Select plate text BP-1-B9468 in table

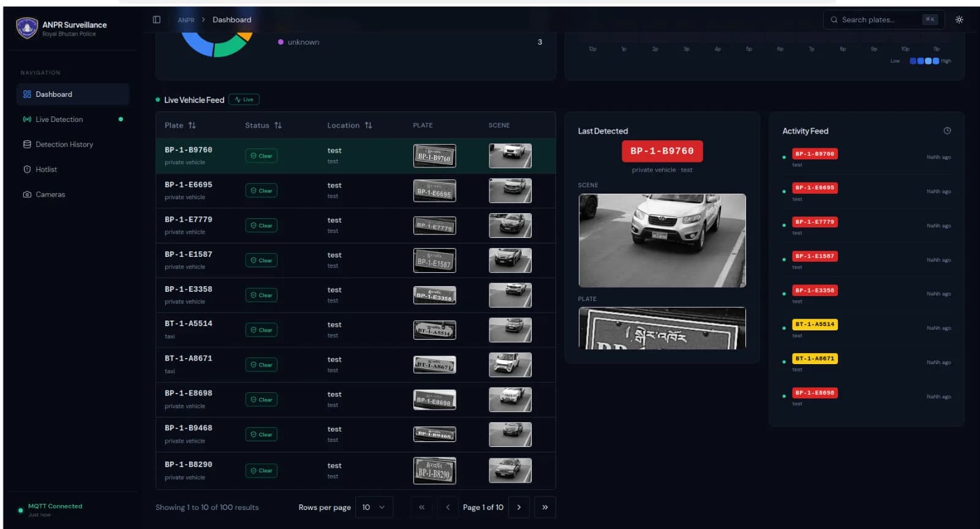189,428
